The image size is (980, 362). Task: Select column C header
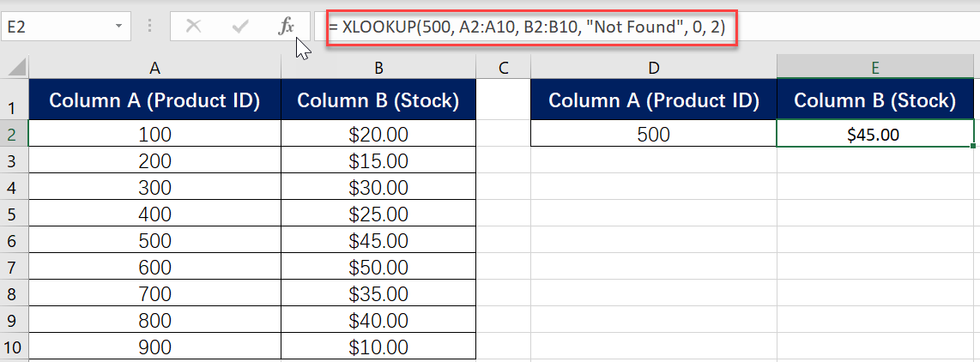[503, 68]
